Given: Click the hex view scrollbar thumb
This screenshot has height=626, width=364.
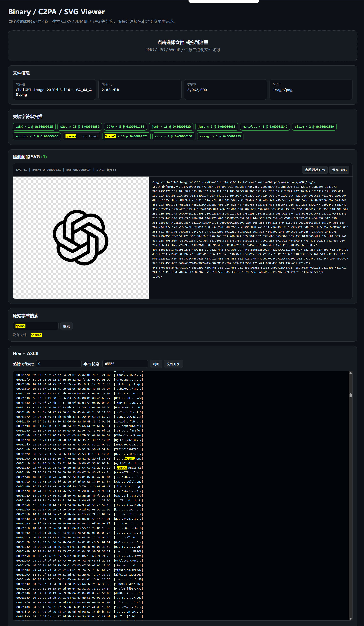Looking at the screenshot, I should tap(351, 395).
